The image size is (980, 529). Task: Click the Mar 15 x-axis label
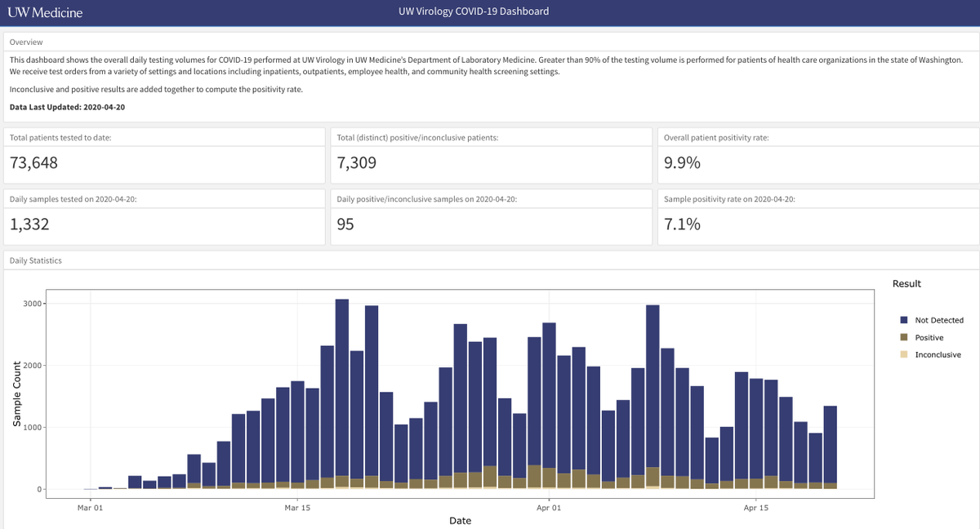[x=298, y=506]
